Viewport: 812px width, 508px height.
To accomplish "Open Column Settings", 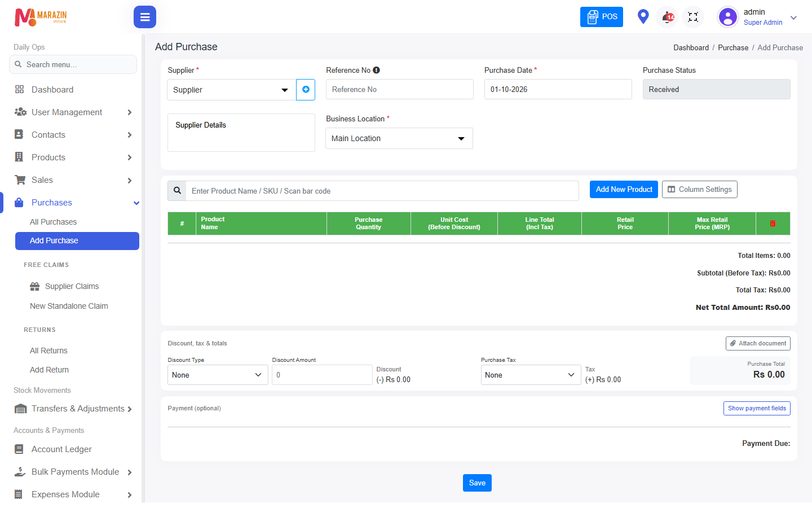I will coord(699,190).
